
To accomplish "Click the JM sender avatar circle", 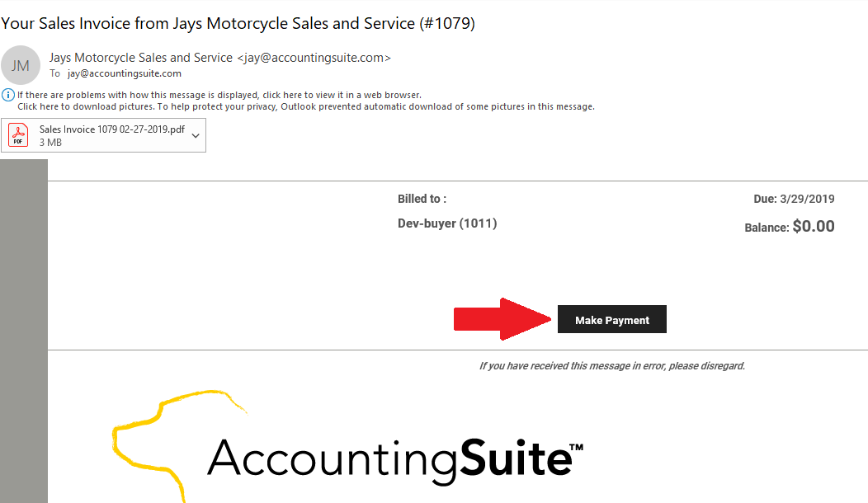I will coord(21,65).
